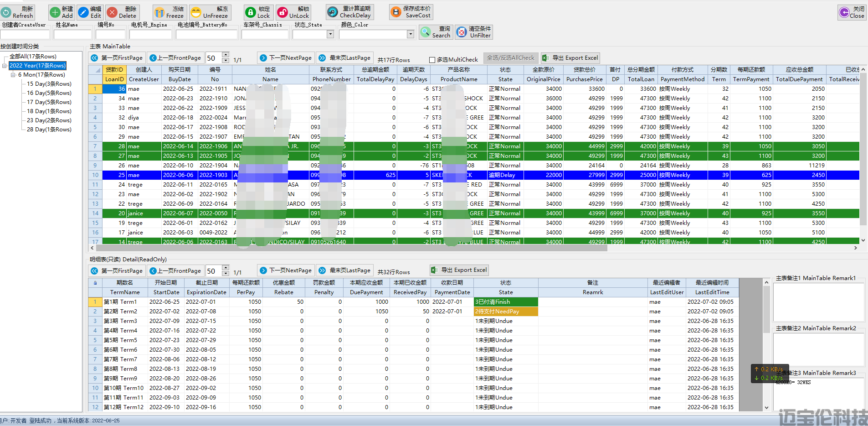Toggle the MultiCheck checkbox
Screen dimensions: 868x426
click(432, 60)
